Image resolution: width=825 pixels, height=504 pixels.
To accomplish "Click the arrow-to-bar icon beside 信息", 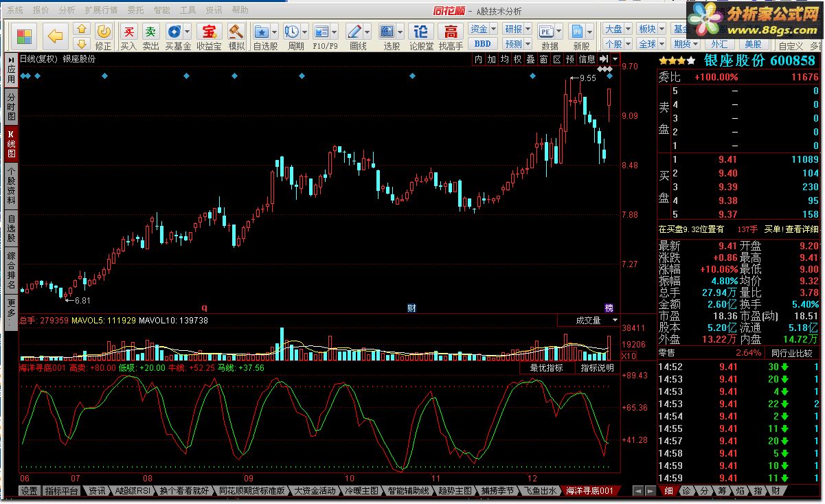I will point(604,59).
